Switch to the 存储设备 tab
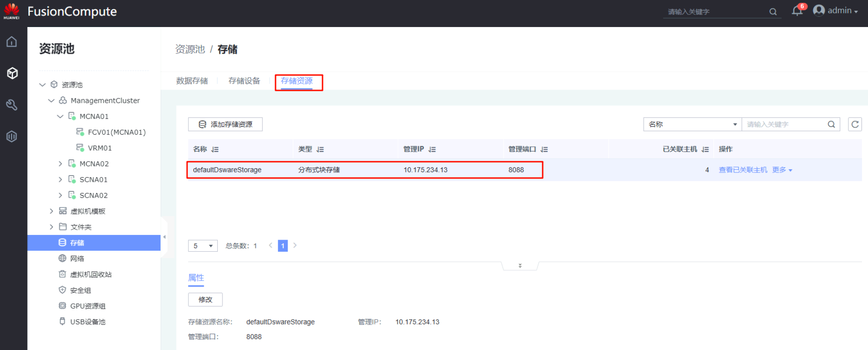868x350 pixels. point(244,81)
